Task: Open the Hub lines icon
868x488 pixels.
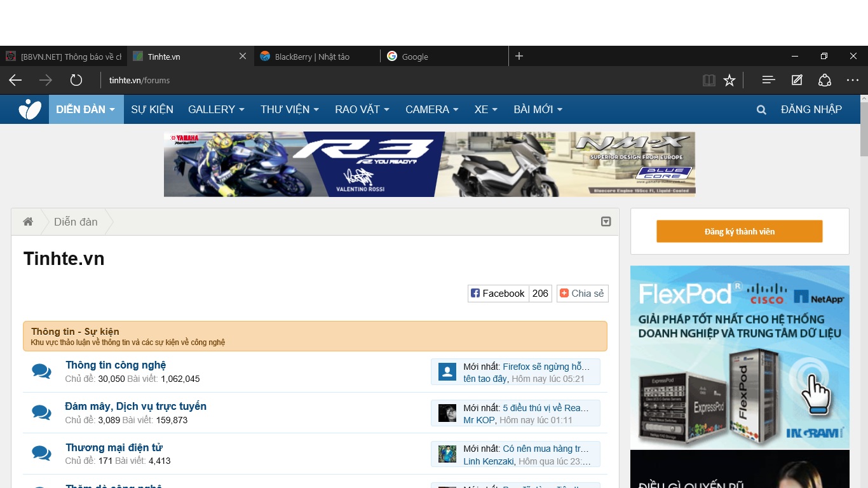Action: 769,80
